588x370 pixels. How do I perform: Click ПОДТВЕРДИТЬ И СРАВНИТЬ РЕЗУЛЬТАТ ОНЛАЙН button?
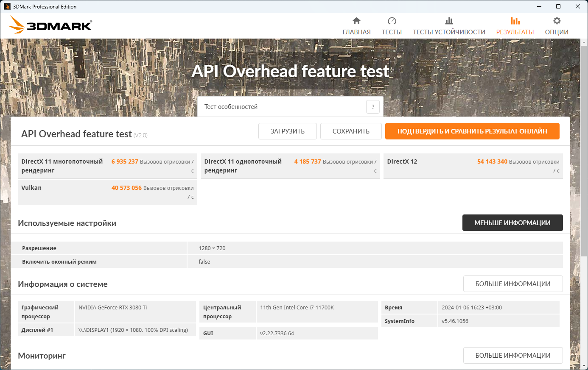point(472,131)
